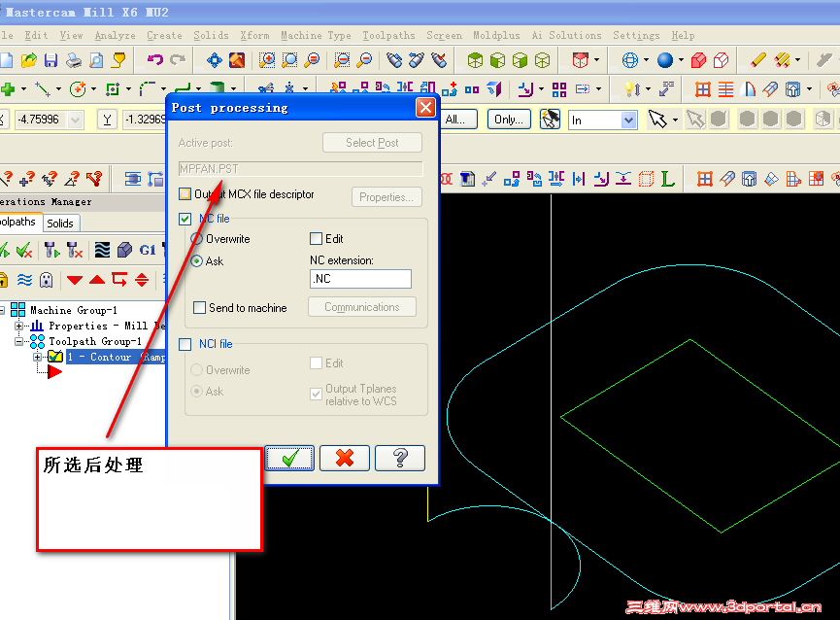Click the light bulb hide entity icon
The image size is (840, 620).
tap(631, 89)
